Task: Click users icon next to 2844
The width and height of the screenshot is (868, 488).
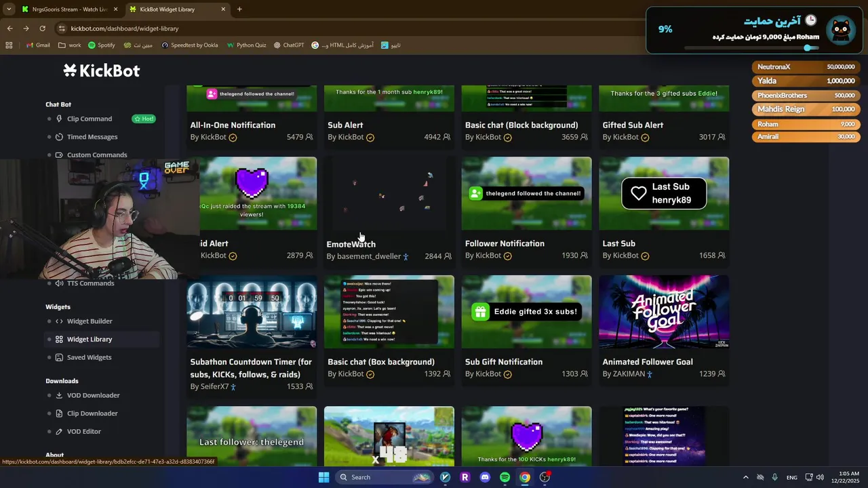Action: [447, 256]
